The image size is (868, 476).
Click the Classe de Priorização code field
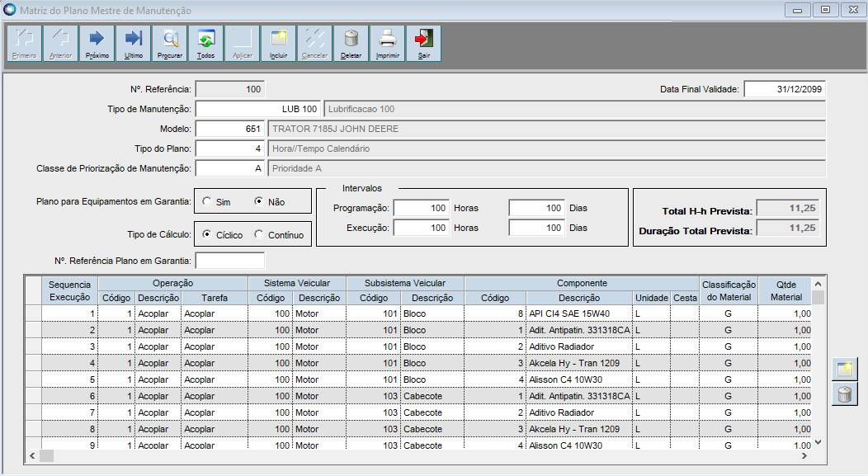click(230, 168)
